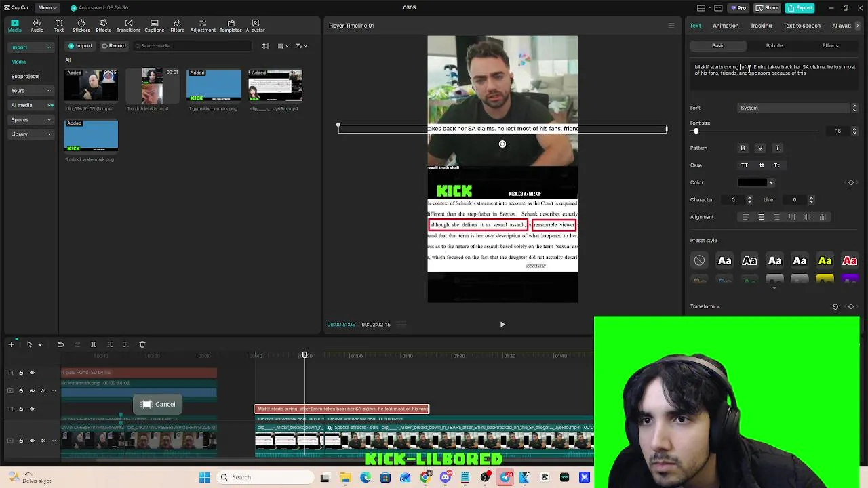Open the Transitions panel
The image size is (868, 488).
pos(128,26)
